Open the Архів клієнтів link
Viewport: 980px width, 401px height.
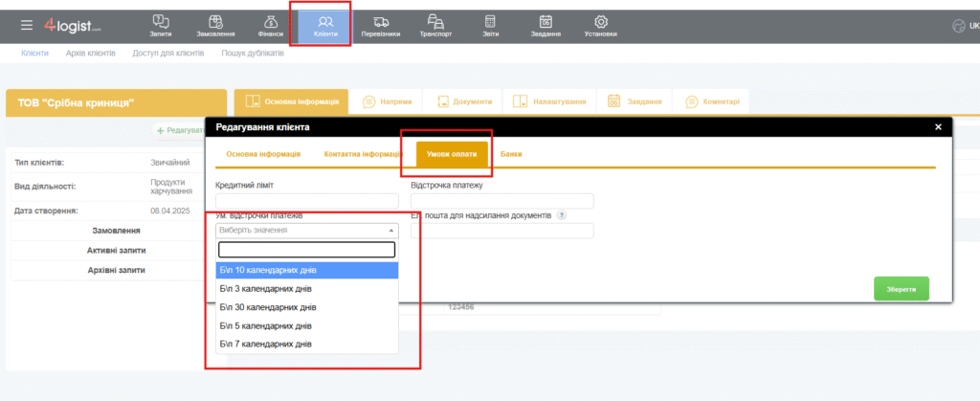[x=90, y=53]
